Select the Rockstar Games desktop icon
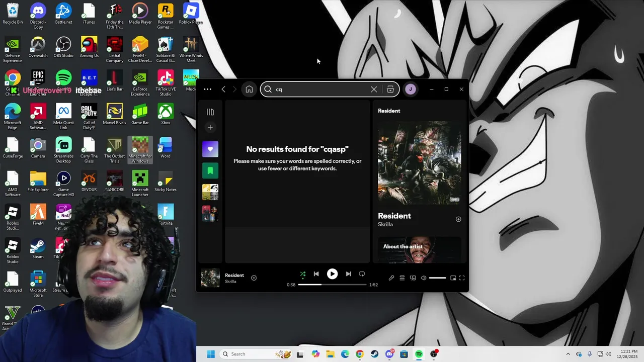This screenshot has width=644, height=362. (x=166, y=16)
